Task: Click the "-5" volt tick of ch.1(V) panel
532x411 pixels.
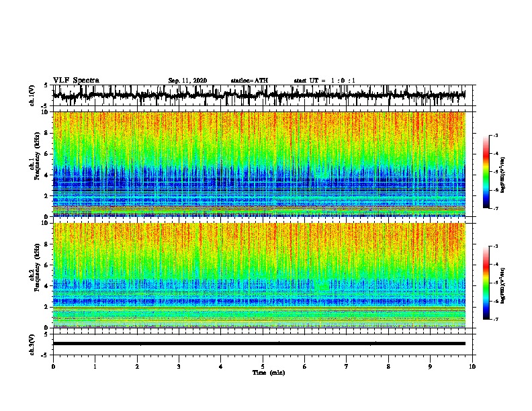Action: [x=45, y=106]
